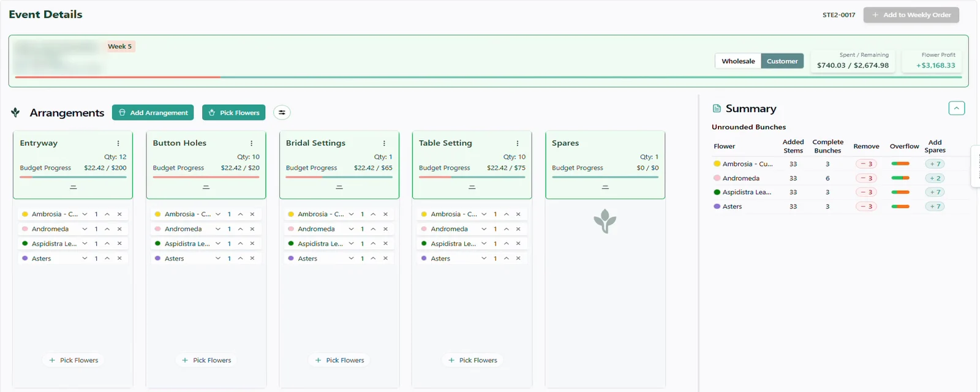
Task: Click the green Pick Flowers header button
Action: coord(233,113)
